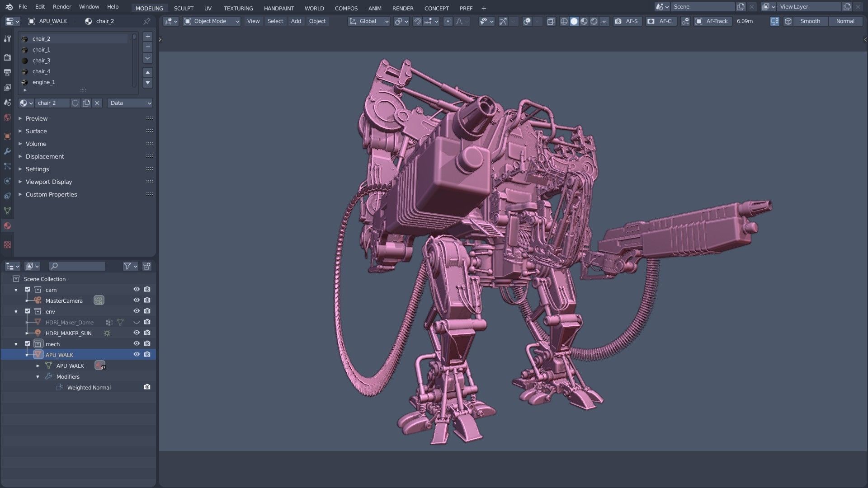The height and width of the screenshot is (488, 868).
Task: Open the Object Data Properties green triangle tab
Action: click(x=7, y=211)
